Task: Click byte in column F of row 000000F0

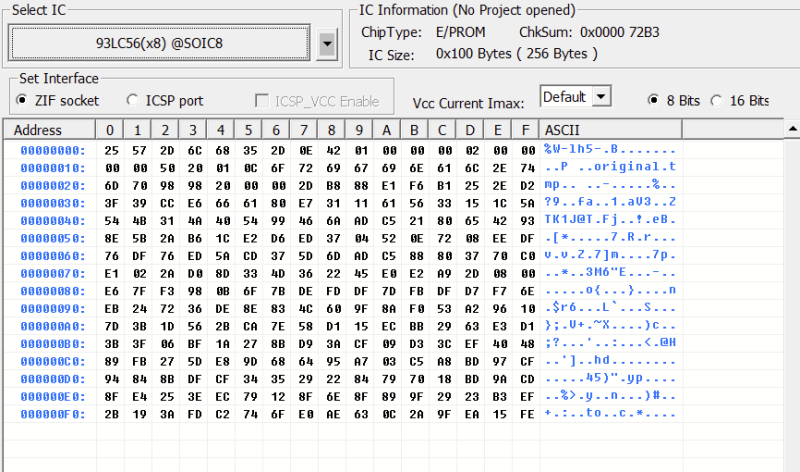Action: [x=527, y=413]
